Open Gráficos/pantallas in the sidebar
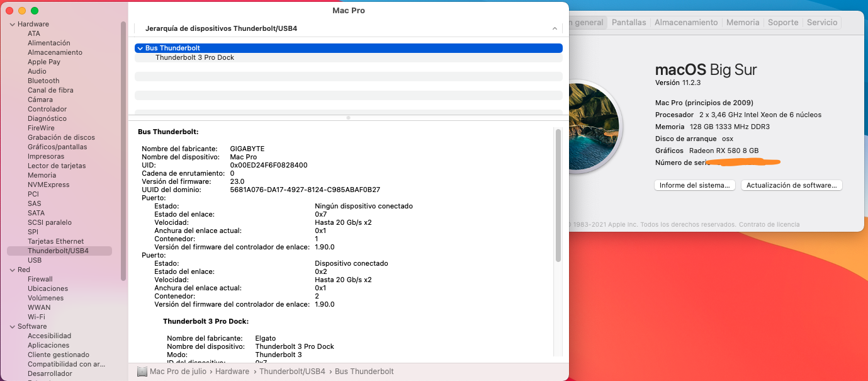 (57, 147)
